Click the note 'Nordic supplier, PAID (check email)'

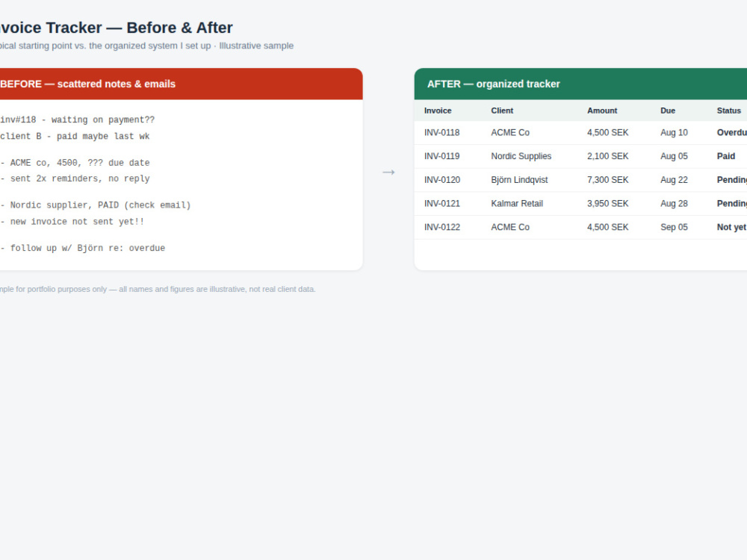(96, 205)
